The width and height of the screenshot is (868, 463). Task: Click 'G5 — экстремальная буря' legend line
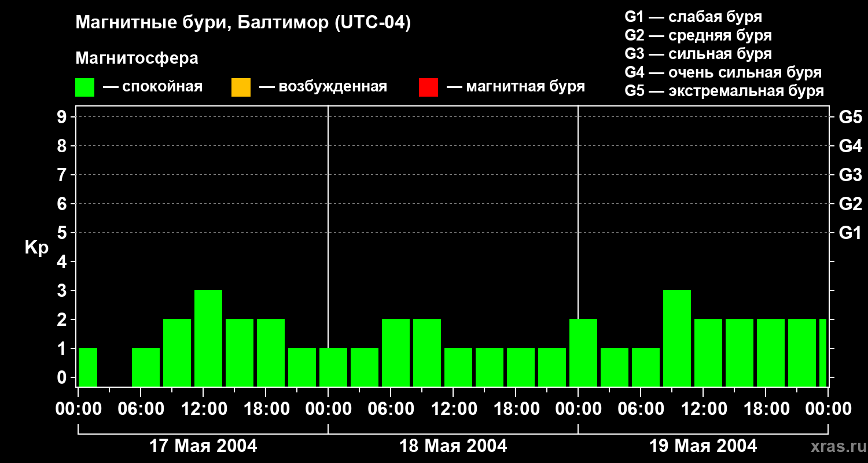click(x=724, y=91)
